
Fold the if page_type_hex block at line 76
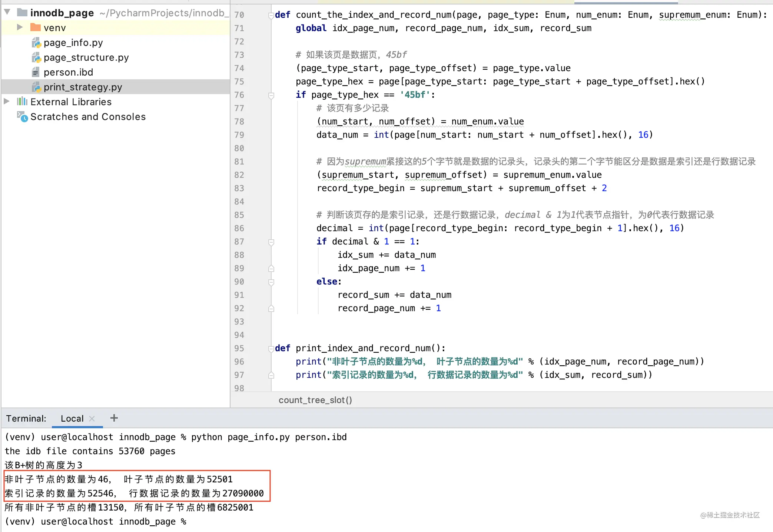point(271,96)
